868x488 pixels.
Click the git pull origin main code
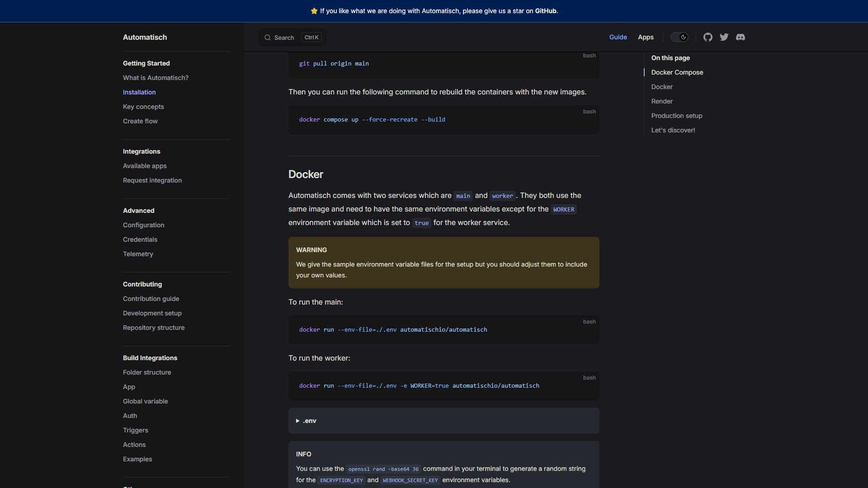click(x=334, y=64)
